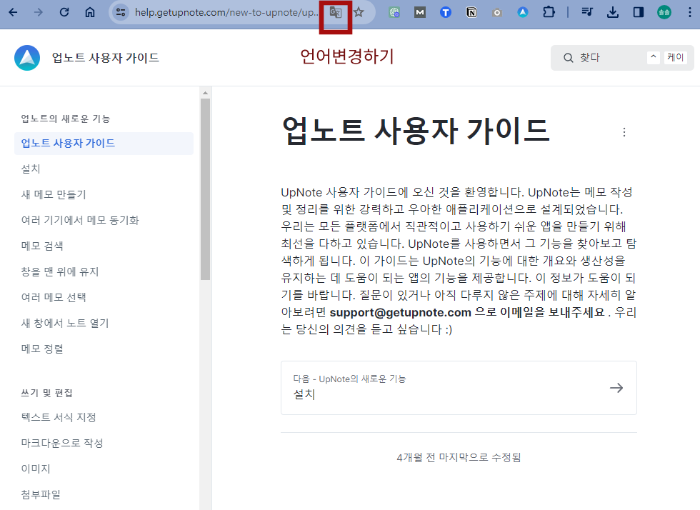
Task: Open the green profile avatar
Action: click(664, 13)
